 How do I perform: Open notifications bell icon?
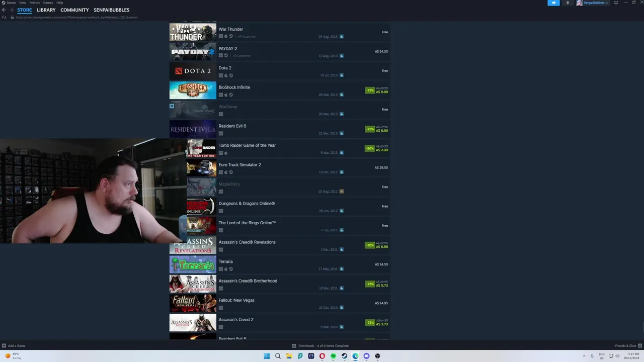[x=568, y=3]
